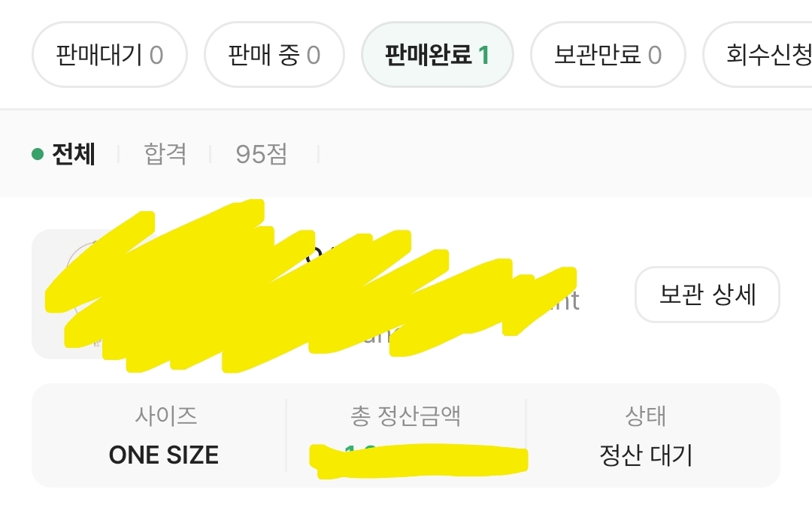Click the 총 정산금액 label
812x520 pixels.
pyautogui.click(x=406, y=416)
